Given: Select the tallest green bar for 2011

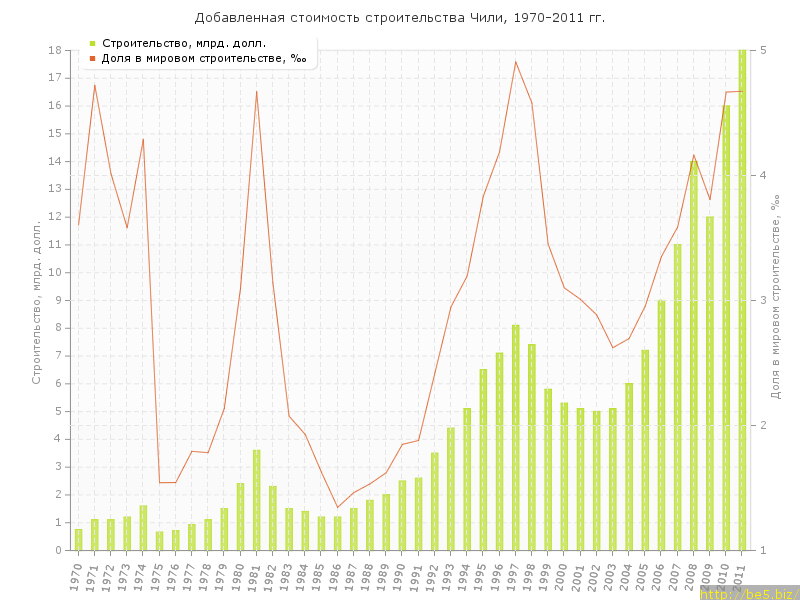Looking at the screenshot, I should coord(742,300).
